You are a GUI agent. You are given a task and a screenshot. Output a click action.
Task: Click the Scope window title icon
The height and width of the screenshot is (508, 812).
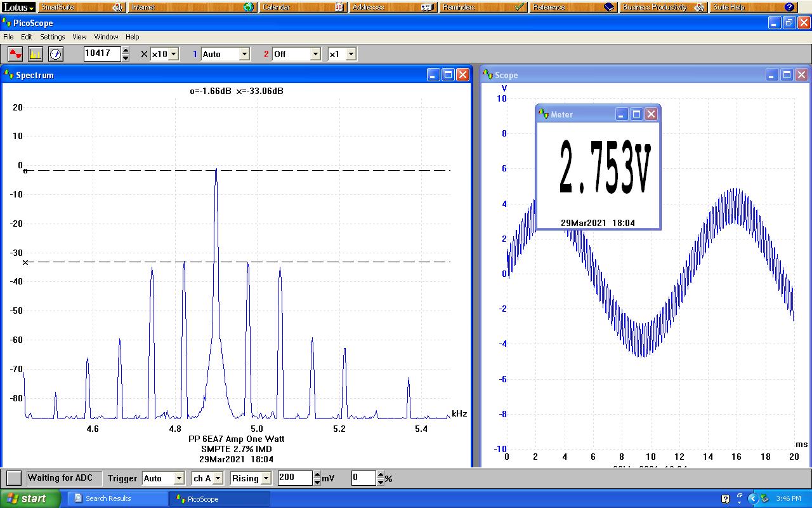[x=488, y=75]
